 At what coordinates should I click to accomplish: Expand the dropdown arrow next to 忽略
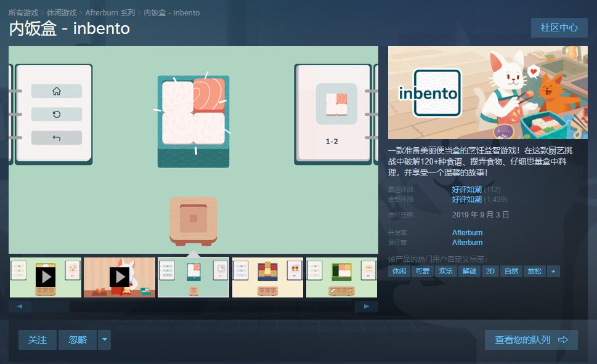(x=104, y=339)
